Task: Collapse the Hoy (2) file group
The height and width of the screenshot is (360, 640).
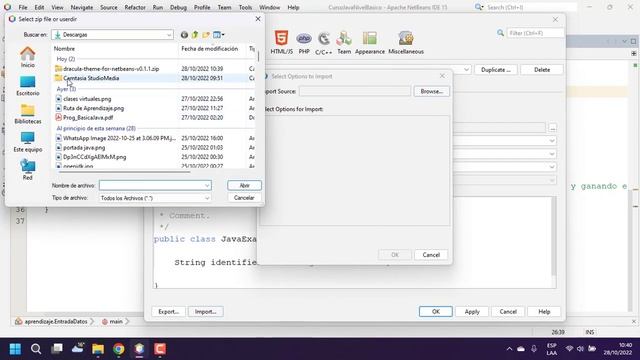Action: (x=66, y=59)
